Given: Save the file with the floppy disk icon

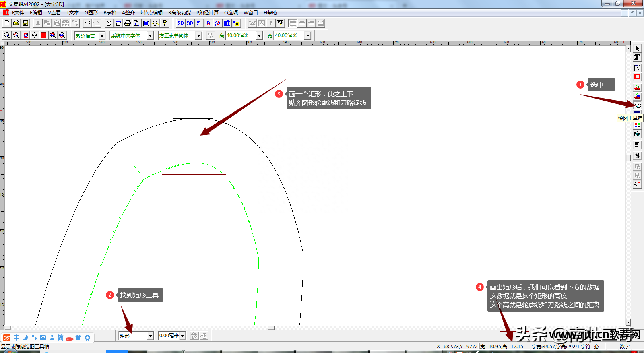Looking at the screenshot, I should click(25, 23).
